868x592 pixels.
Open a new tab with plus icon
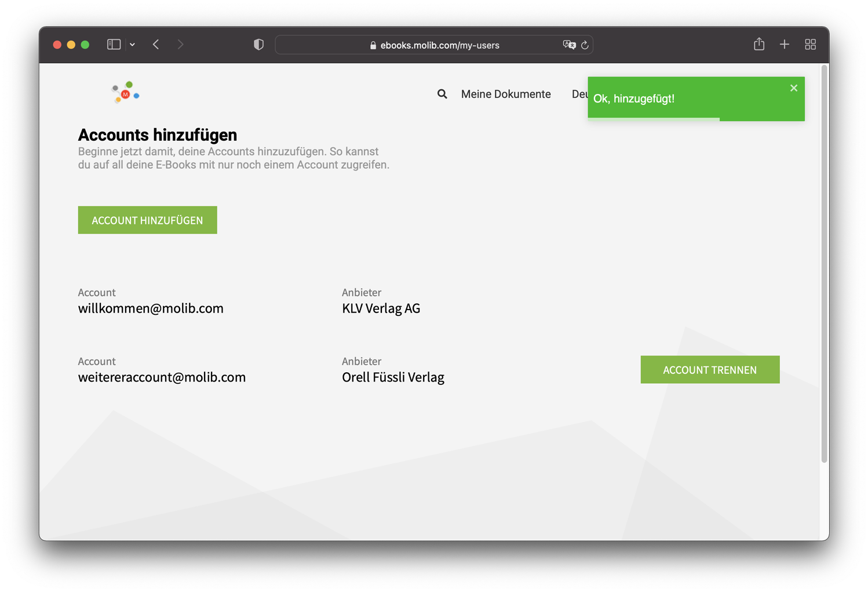point(785,45)
